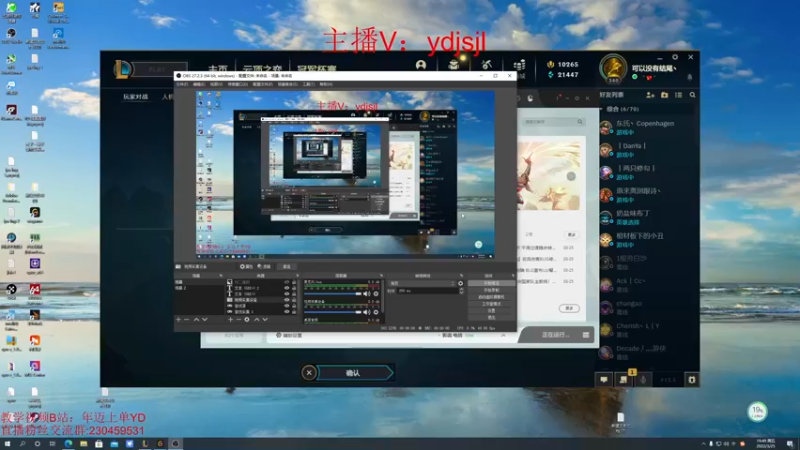Open OBS 文件 menu
Image resolution: width=800 pixels, height=450 pixels.
click(x=182, y=84)
